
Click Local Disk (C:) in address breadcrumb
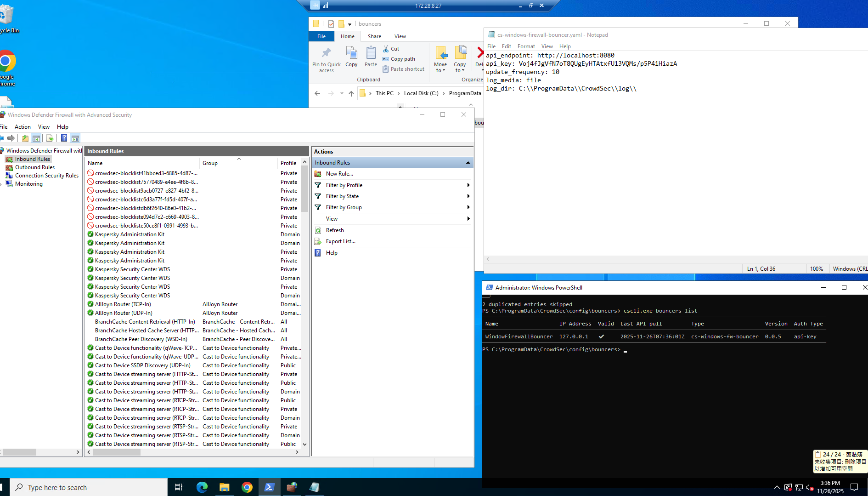click(421, 93)
